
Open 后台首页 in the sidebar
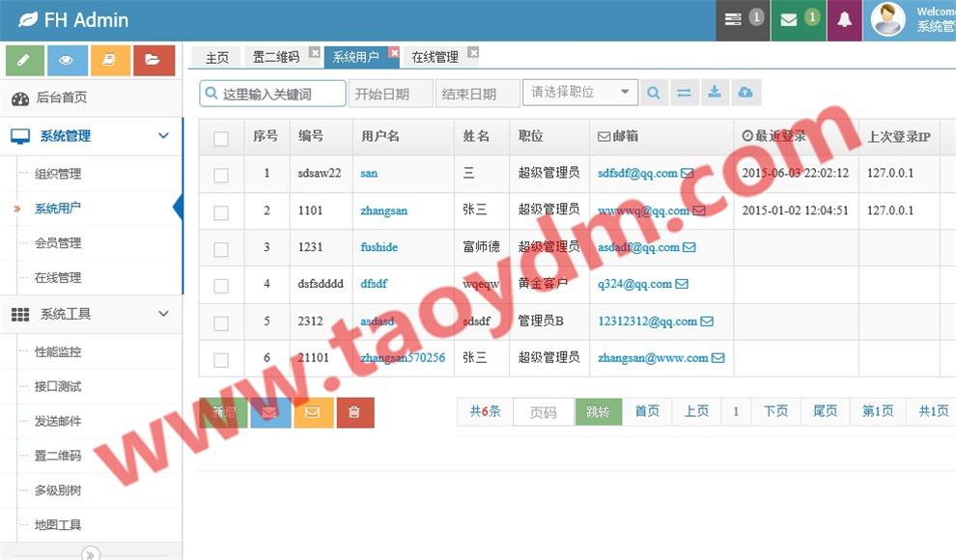(x=91, y=98)
